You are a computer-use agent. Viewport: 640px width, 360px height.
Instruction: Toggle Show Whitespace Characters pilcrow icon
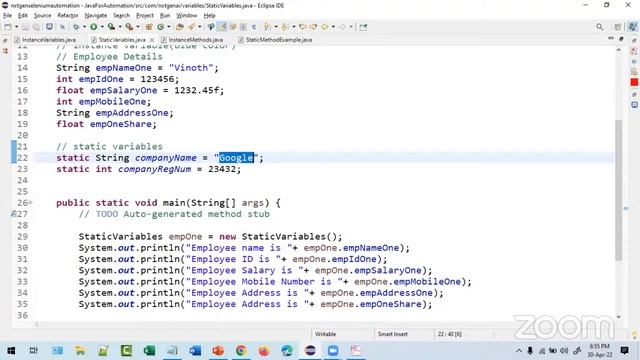tap(254, 27)
